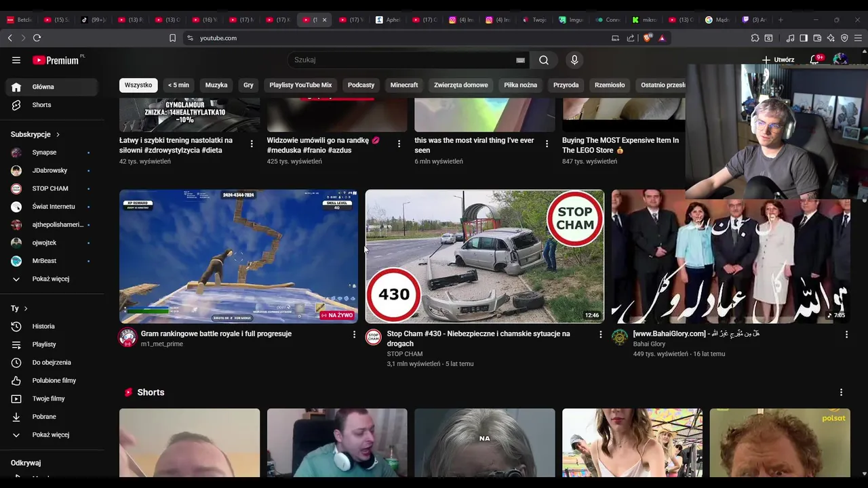Open notifications bell with 9+ badge

tap(814, 60)
